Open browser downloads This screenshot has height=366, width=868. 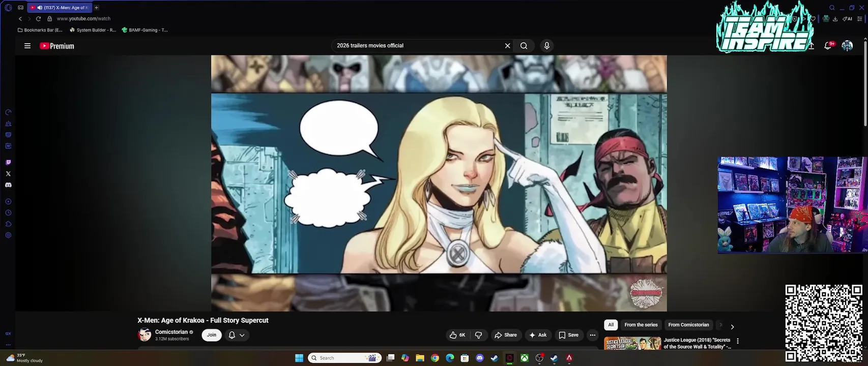tap(835, 19)
